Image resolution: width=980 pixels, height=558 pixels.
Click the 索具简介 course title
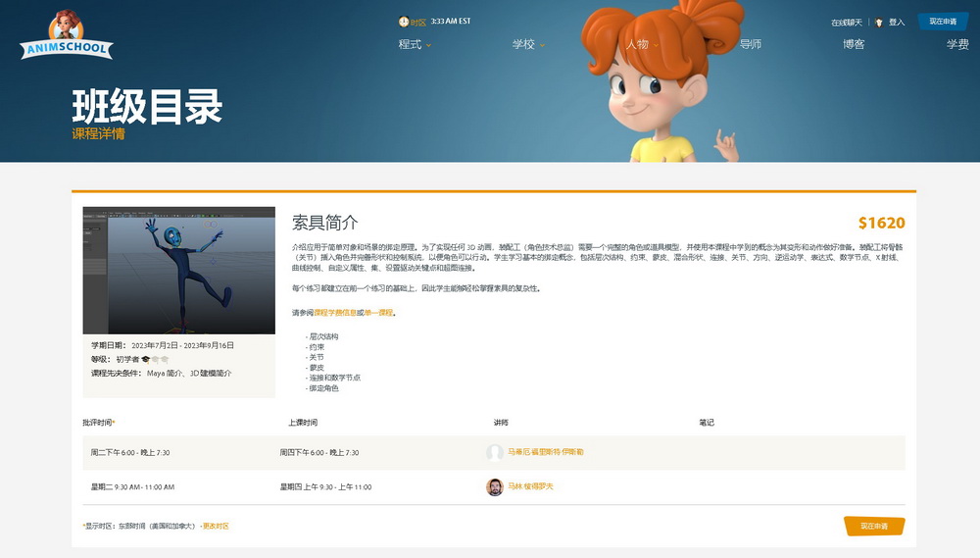tap(325, 223)
